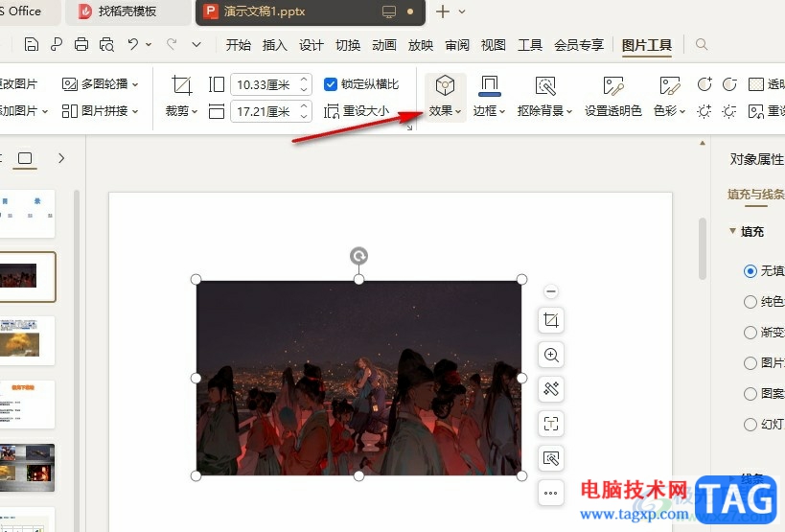Open Member Exclusive (会员专享) tab
785x532 pixels.
click(579, 45)
